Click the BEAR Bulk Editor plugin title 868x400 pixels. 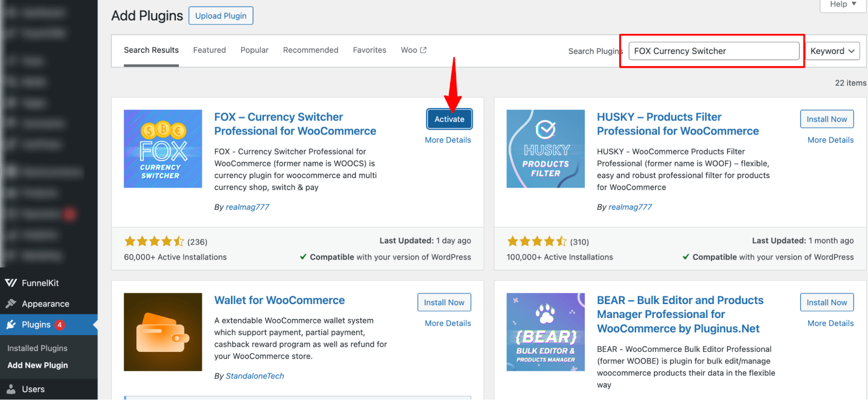pos(680,315)
